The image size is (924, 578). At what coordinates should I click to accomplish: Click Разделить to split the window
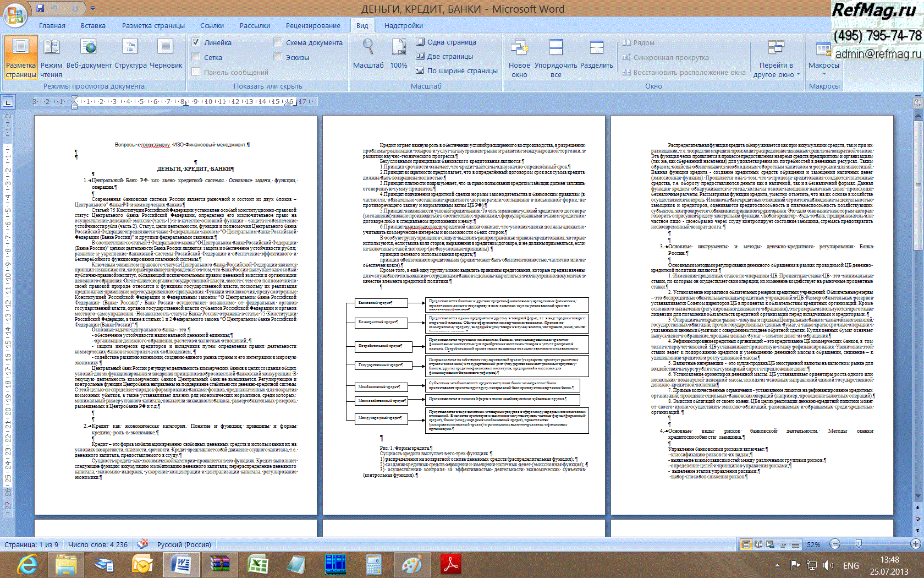(x=596, y=58)
